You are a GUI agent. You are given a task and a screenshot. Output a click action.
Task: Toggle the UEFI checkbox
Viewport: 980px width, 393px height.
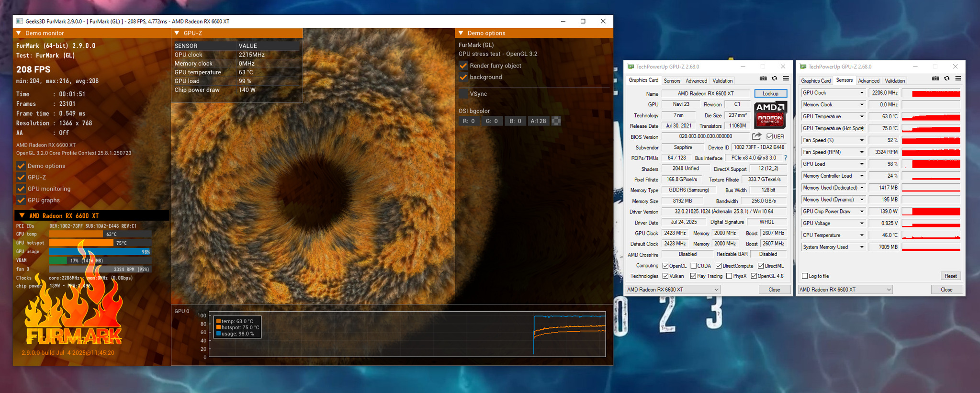[769, 137]
